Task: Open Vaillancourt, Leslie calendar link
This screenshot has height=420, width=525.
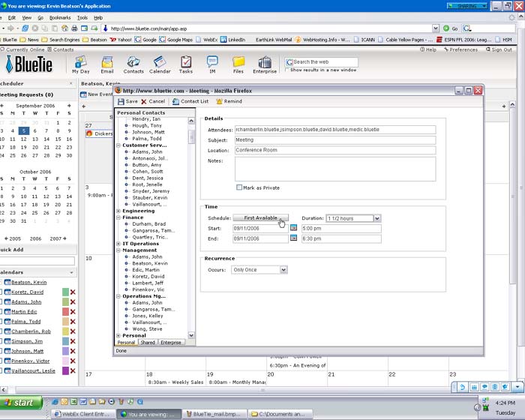Action: pos(33,370)
